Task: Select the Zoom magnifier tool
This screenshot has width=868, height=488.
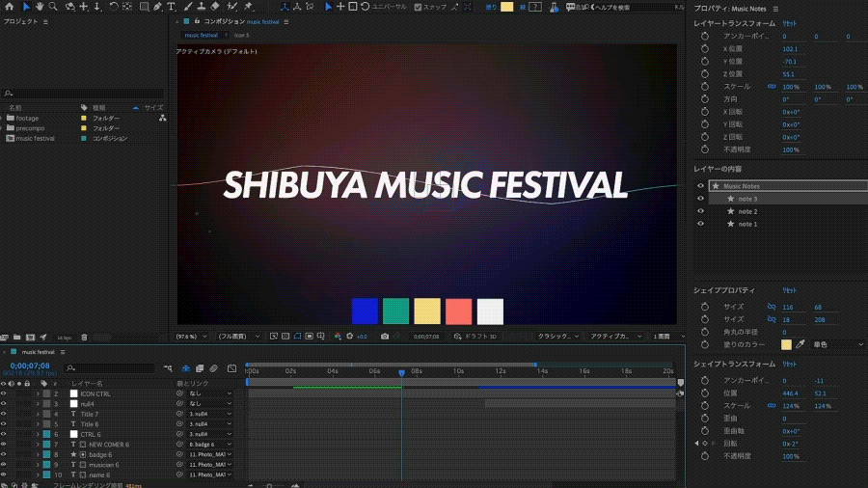Action: click(x=53, y=7)
